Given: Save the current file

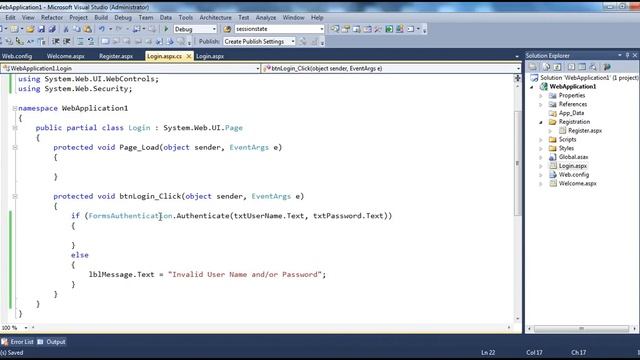Looking at the screenshot, I should pyautogui.click(x=41, y=29).
